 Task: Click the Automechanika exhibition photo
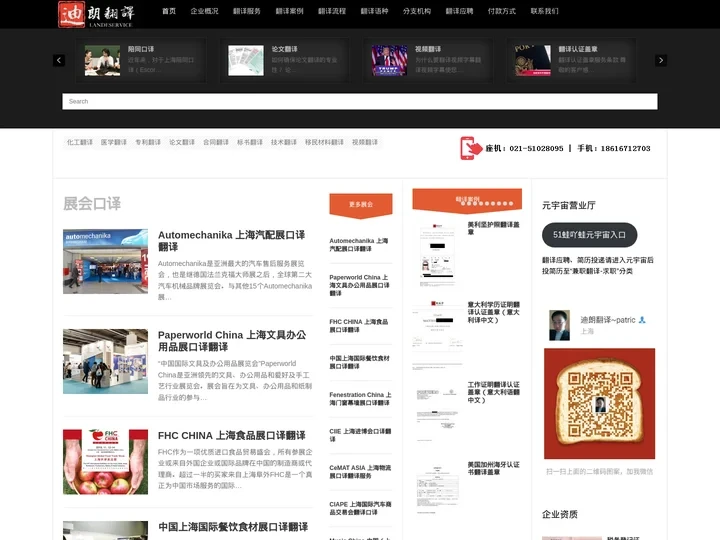[x=106, y=261]
